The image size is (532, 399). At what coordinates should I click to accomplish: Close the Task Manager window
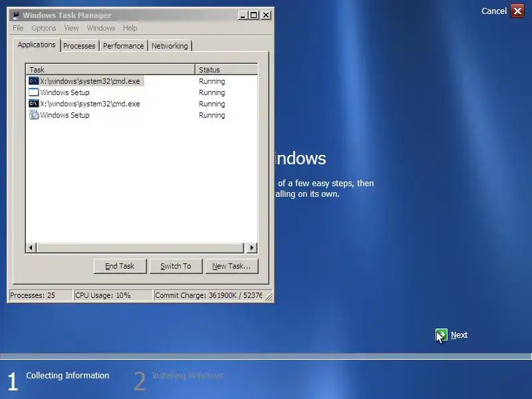[x=266, y=15]
